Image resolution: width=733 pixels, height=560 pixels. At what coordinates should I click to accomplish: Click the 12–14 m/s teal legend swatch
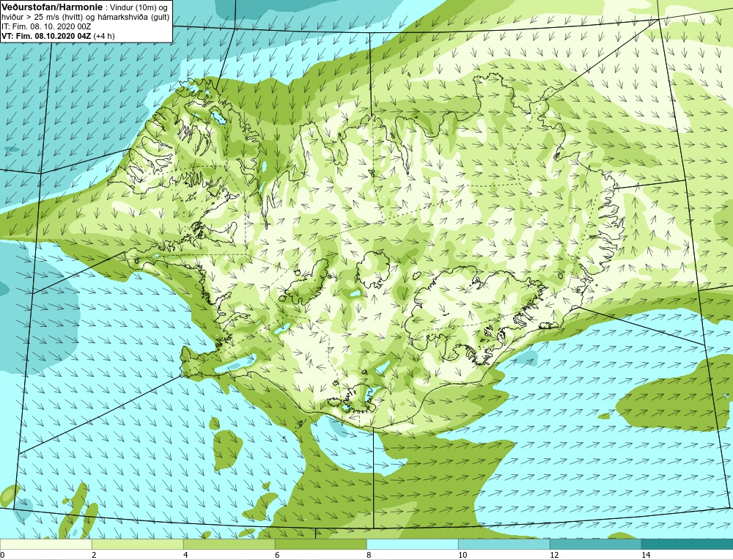595,544
